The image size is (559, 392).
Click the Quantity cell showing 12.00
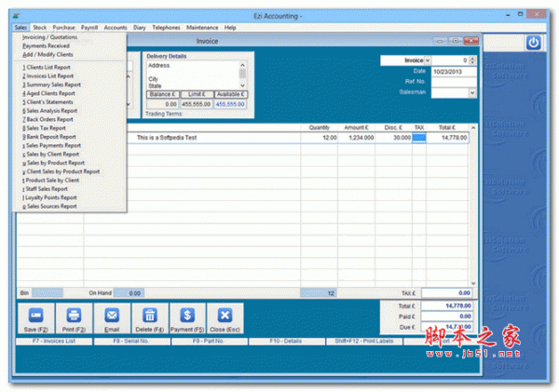(x=319, y=138)
